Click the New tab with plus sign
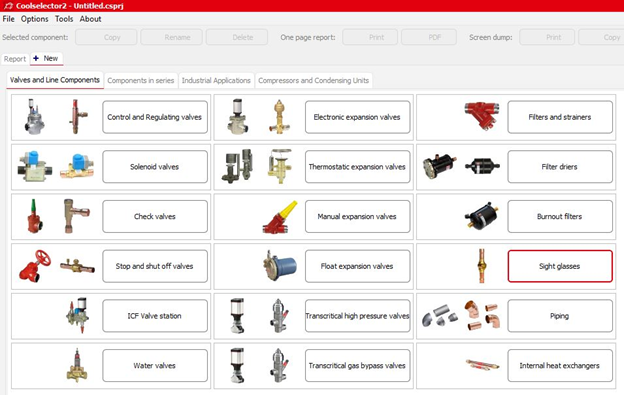Screen dimensions: 624x395 [x=46, y=58]
